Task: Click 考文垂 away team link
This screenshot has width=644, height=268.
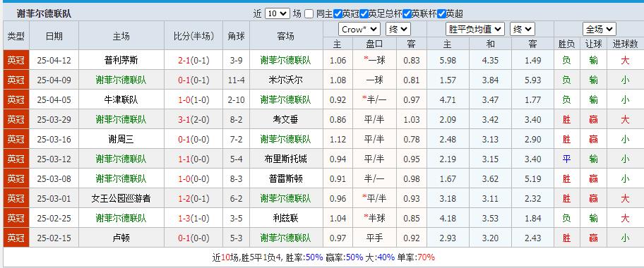Action: point(285,119)
